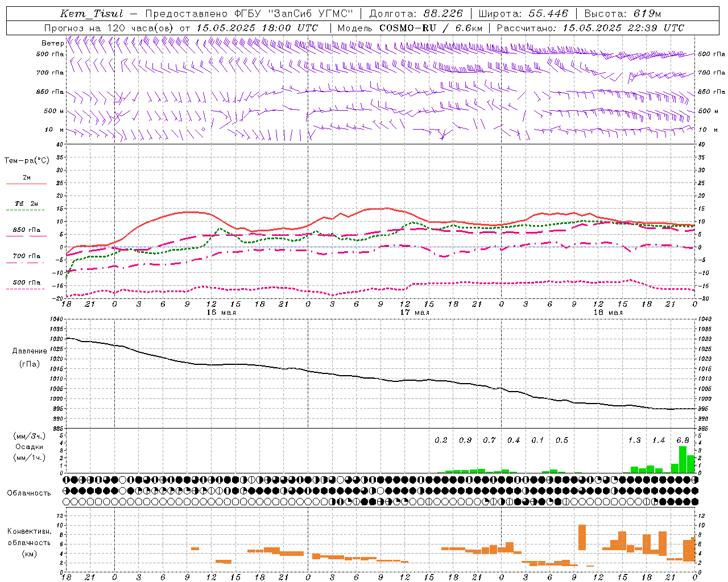This screenshot has height=582, width=728.
Task: Click the left 10 м wind level label
Action: (x=54, y=130)
